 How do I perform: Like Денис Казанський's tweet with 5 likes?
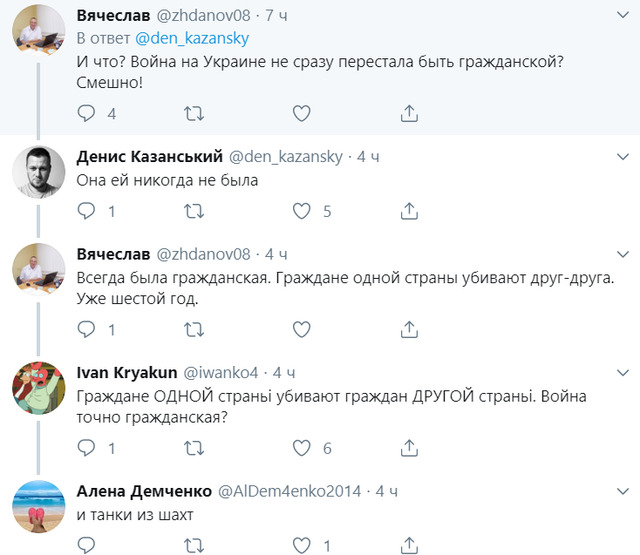click(303, 211)
